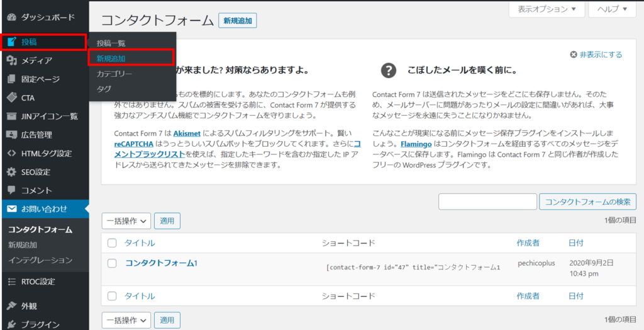
Task: Click the 1個の項目 item count below the table
Action: coord(620,319)
